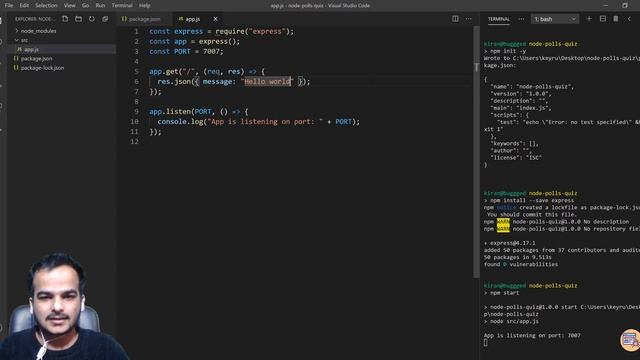Click the terminal input cursor line
Screen dimensions: 640x360
(485, 343)
